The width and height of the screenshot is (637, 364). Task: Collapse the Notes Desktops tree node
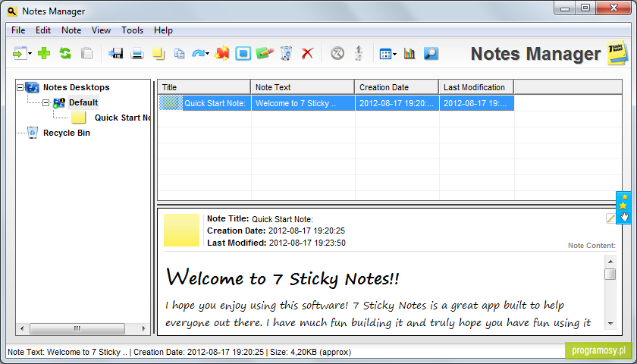point(20,87)
